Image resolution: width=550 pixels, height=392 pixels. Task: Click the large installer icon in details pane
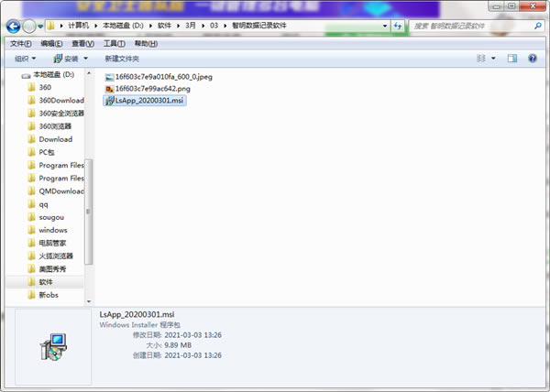52,345
